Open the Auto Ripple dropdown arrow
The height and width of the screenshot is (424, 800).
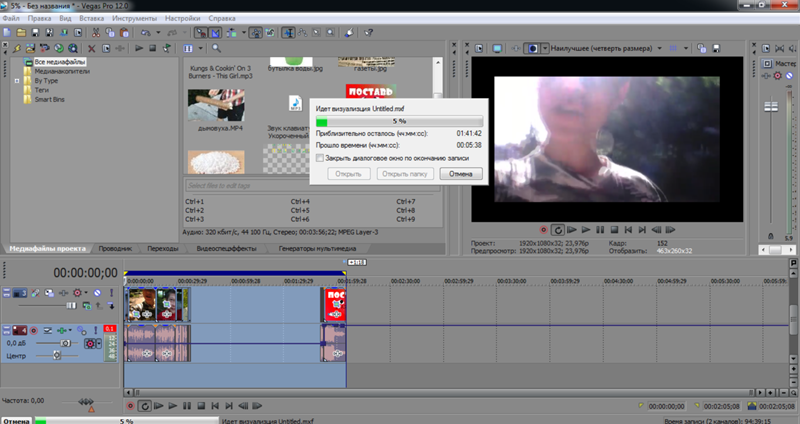coord(243,33)
